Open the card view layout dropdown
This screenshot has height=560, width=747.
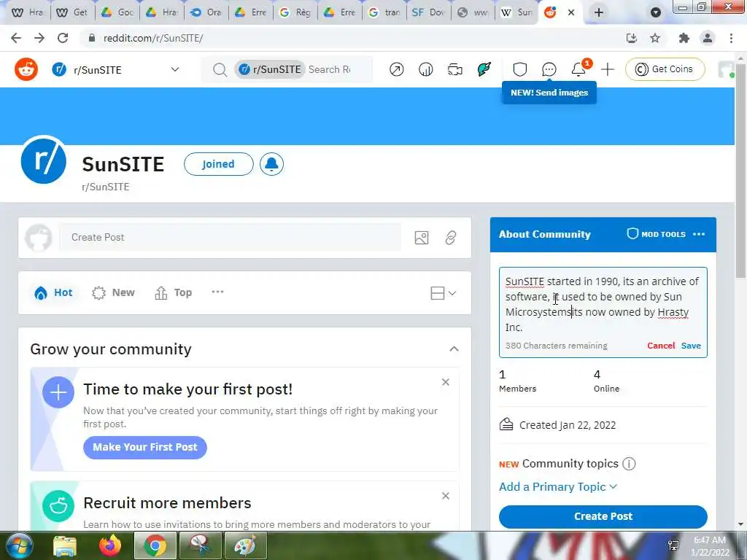point(443,293)
